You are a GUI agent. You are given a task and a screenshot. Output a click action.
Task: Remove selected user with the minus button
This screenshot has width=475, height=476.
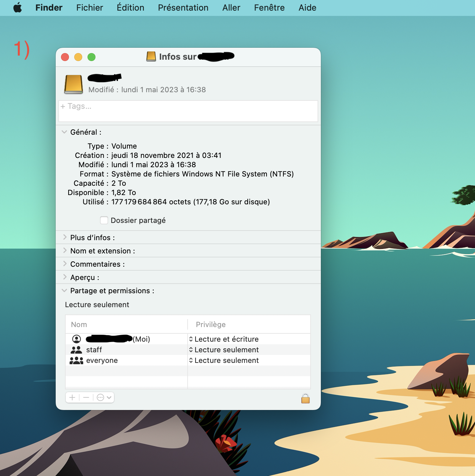pos(86,397)
